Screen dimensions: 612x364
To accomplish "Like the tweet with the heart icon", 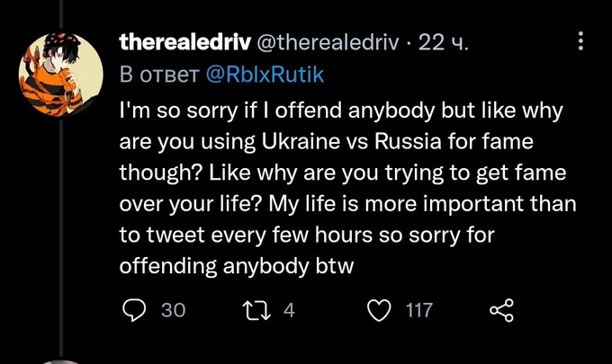I will coord(379,311).
